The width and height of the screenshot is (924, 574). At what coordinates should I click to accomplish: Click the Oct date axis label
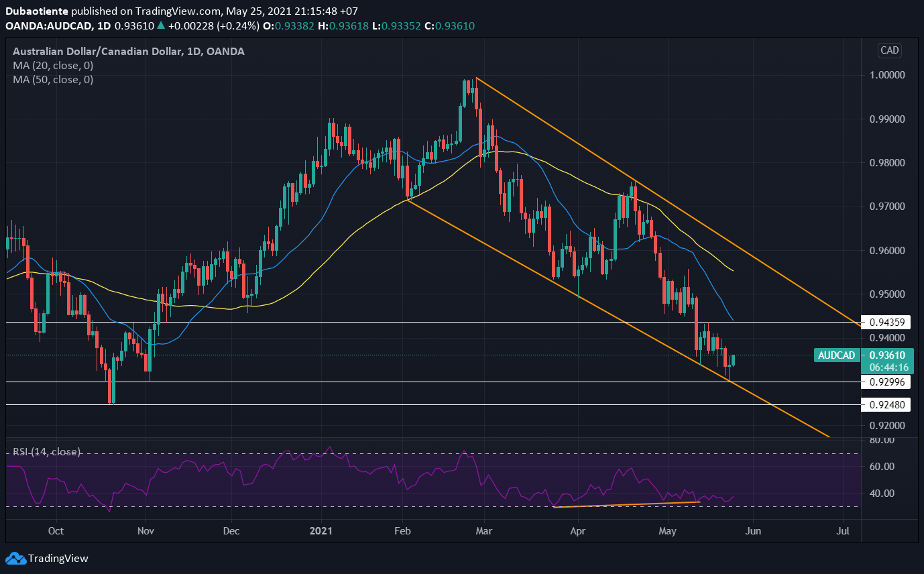(x=56, y=531)
